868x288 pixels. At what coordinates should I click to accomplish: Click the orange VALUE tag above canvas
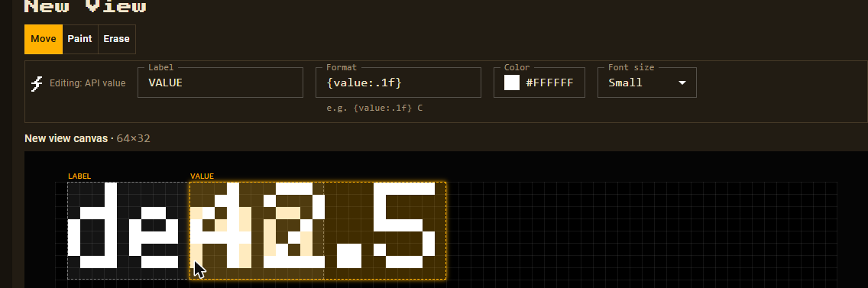coord(202,176)
